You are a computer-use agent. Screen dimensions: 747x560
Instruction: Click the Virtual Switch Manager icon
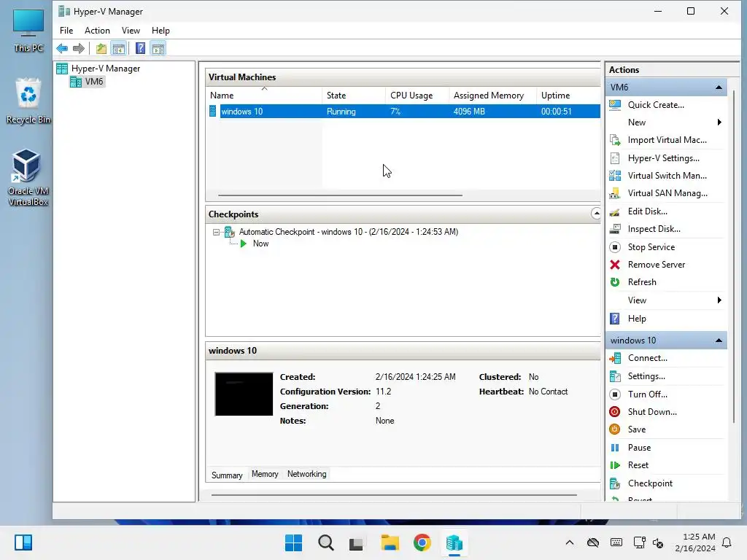point(615,176)
